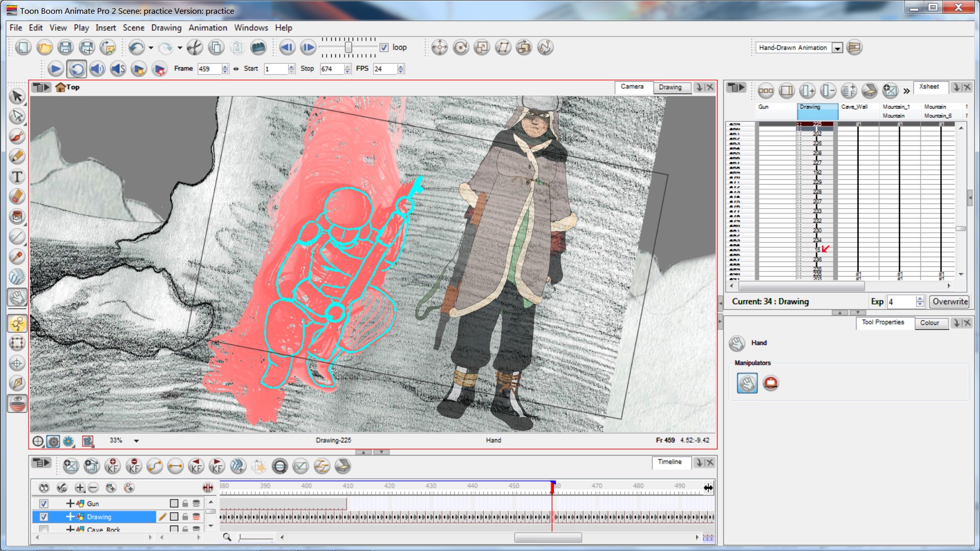
Task: Open the Scene menu
Action: (x=133, y=28)
